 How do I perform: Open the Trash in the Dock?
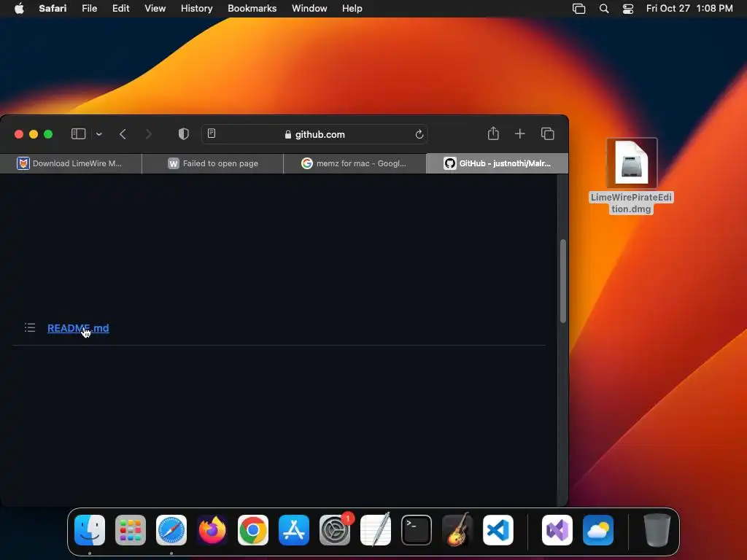[x=657, y=530]
